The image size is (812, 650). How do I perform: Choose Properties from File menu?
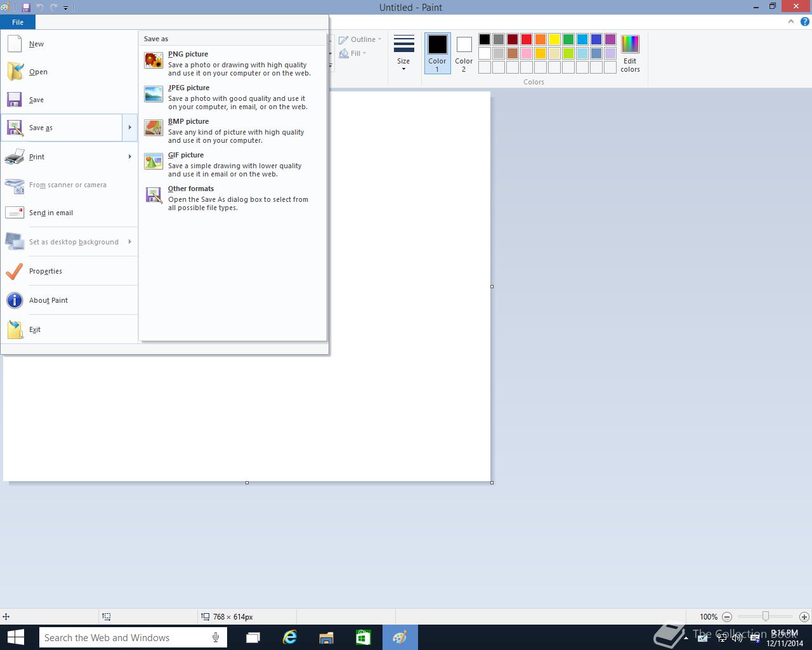pyautogui.click(x=69, y=271)
